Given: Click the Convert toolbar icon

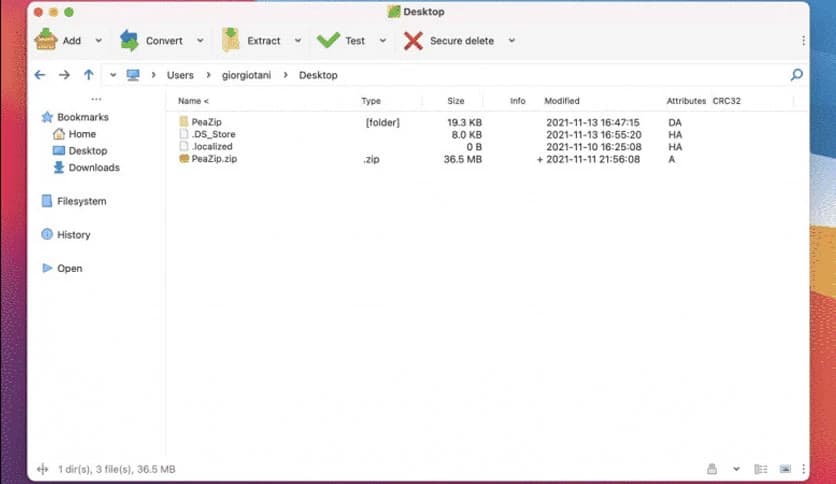Looking at the screenshot, I should pos(129,41).
